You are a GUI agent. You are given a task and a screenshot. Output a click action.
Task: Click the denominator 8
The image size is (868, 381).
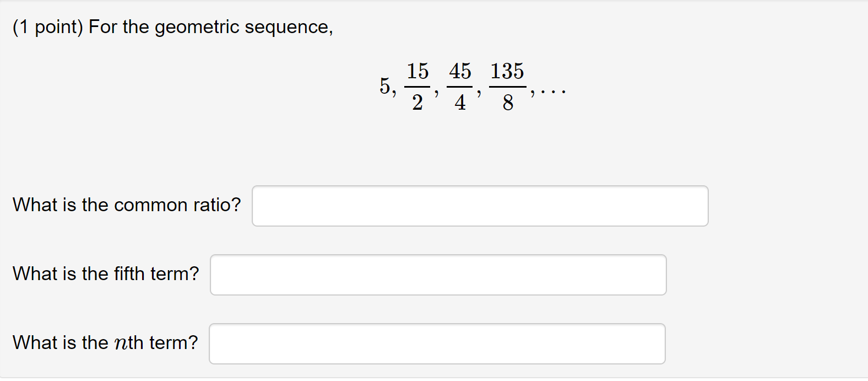pyautogui.click(x=508, y=103)
